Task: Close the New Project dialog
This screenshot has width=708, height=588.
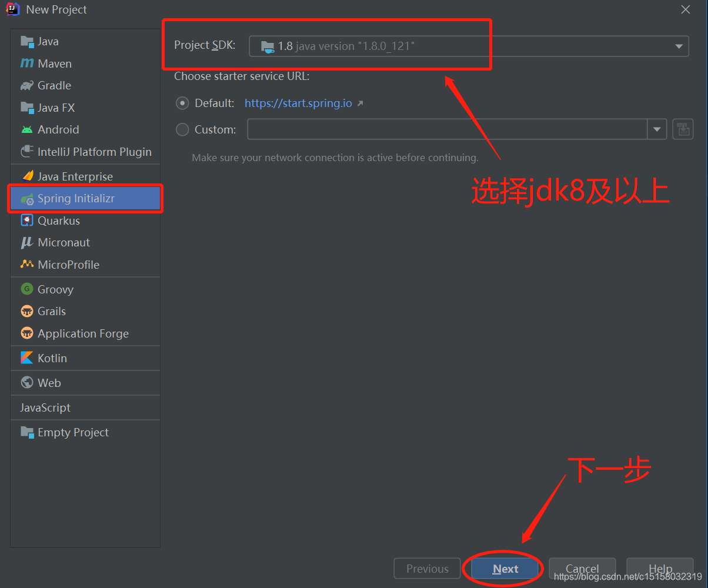Action: 686,9
